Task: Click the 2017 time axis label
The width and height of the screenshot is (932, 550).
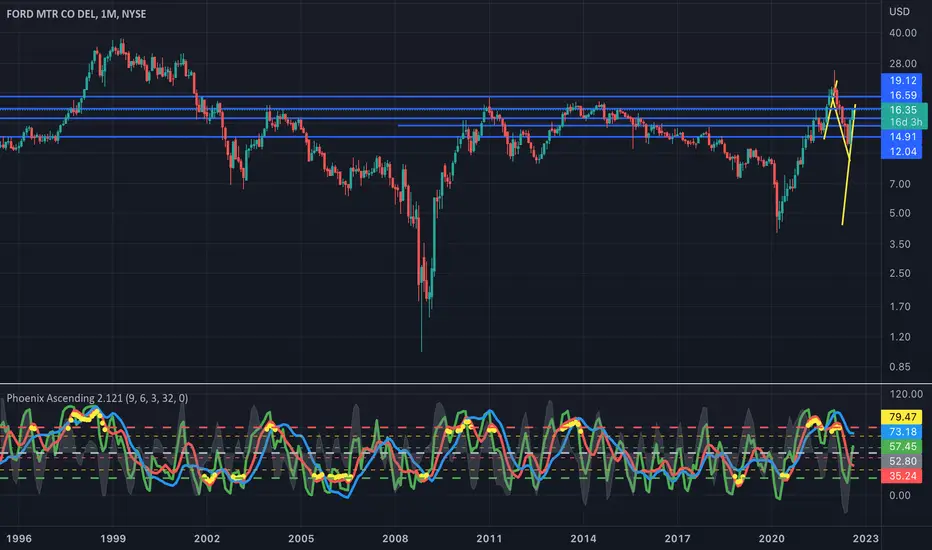Action: point(678,539)
